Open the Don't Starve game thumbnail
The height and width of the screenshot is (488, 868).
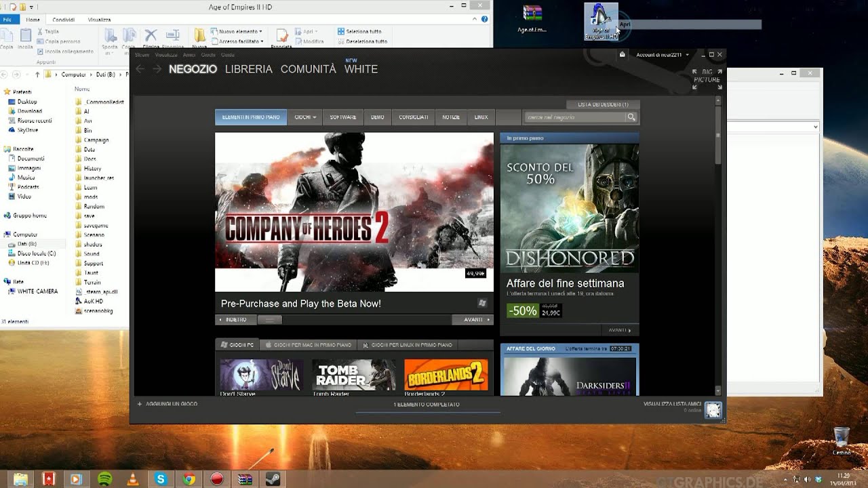coord(261,375)
